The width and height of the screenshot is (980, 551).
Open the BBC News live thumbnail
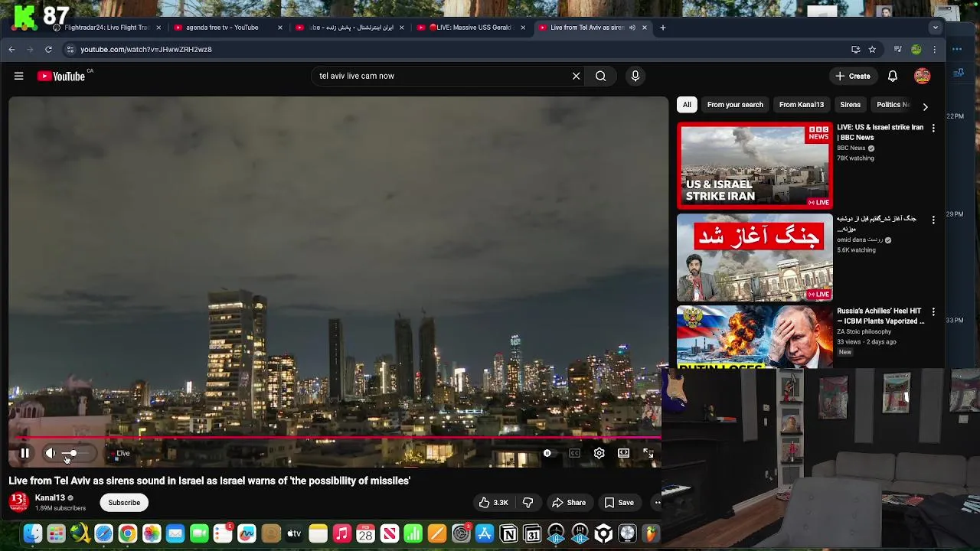coord(755,165)
